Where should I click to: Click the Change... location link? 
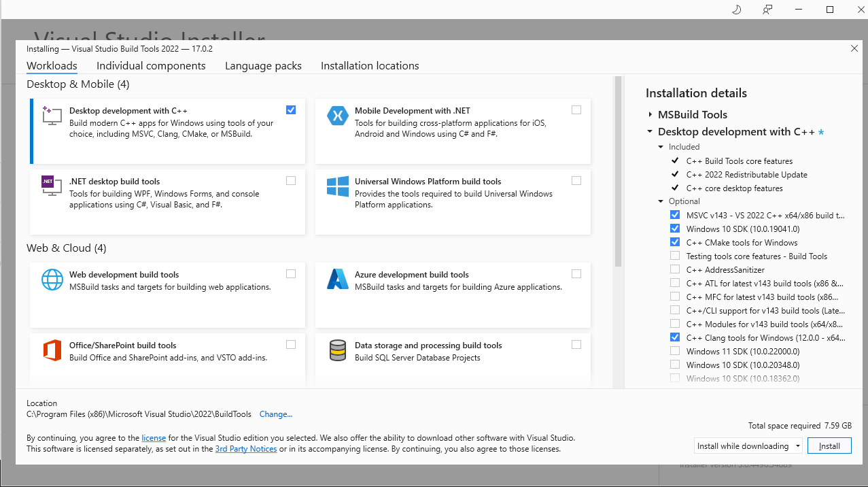[x=276, y=414]
